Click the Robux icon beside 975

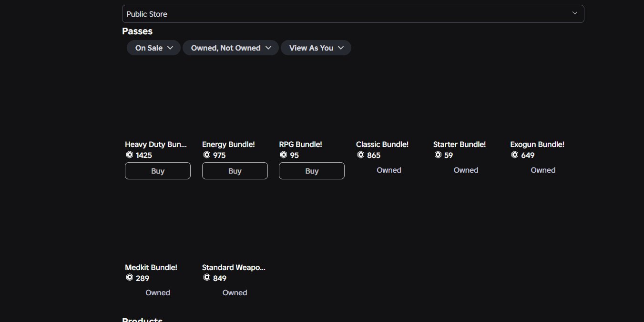click(207, 155)
